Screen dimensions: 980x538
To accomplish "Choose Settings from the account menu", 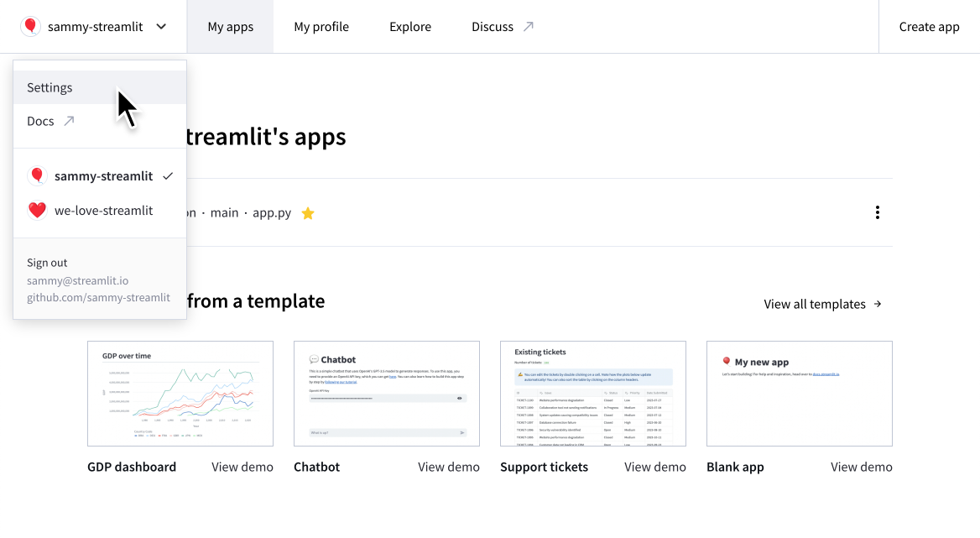I will (x=50, y=86).
